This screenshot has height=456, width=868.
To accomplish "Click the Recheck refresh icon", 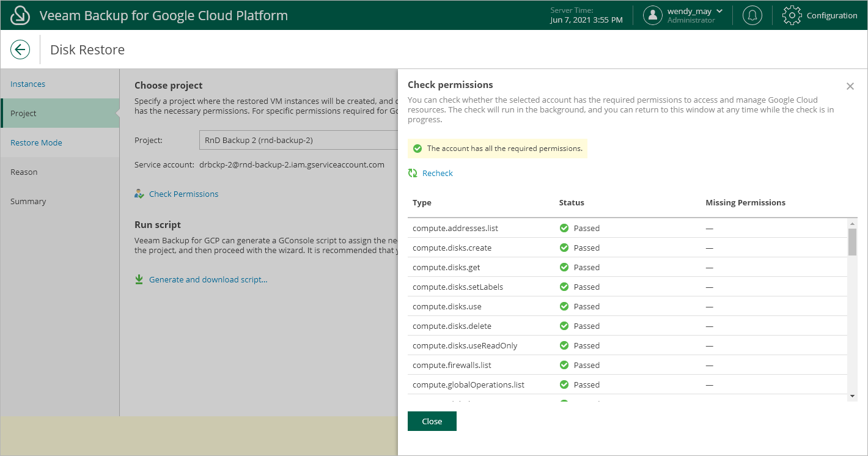I will 413,173.
